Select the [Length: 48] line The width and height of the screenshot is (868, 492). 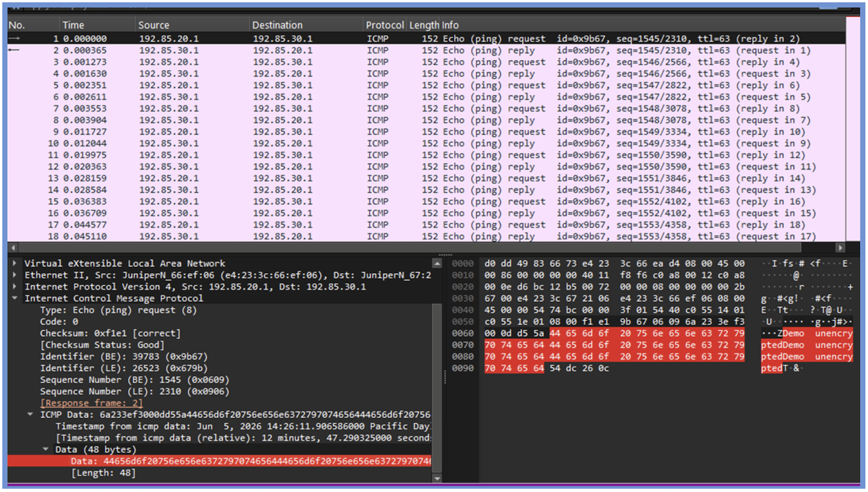click(103, 473)
